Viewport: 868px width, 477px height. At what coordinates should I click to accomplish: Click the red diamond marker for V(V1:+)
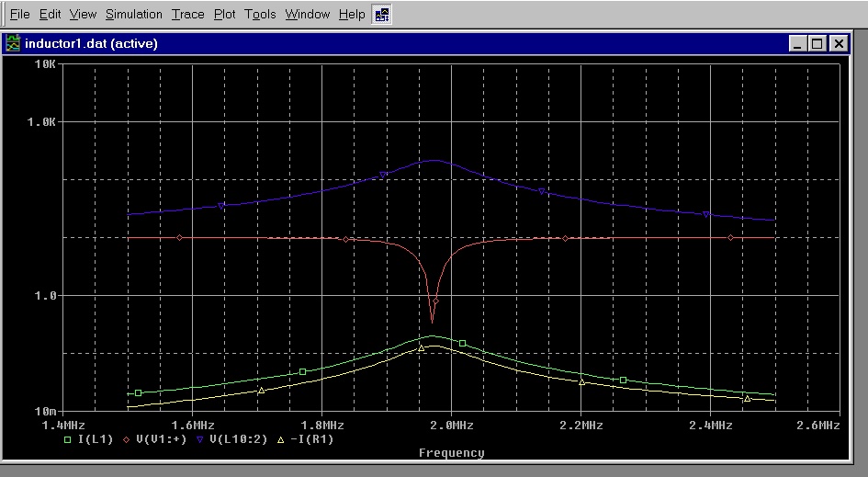[125, 439]
